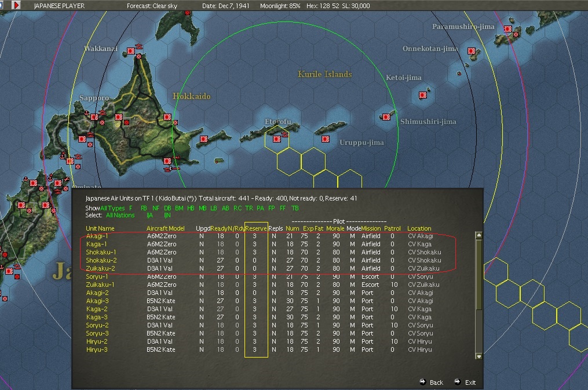Sort by the Patrol column header
The width and height of the screenshot is (588, 390).
coord(392,228)
